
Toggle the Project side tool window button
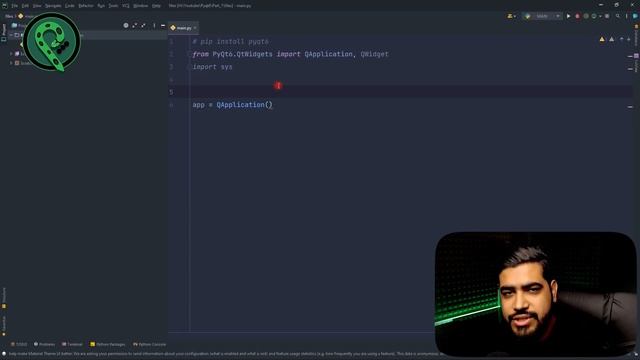click(4, 33)
